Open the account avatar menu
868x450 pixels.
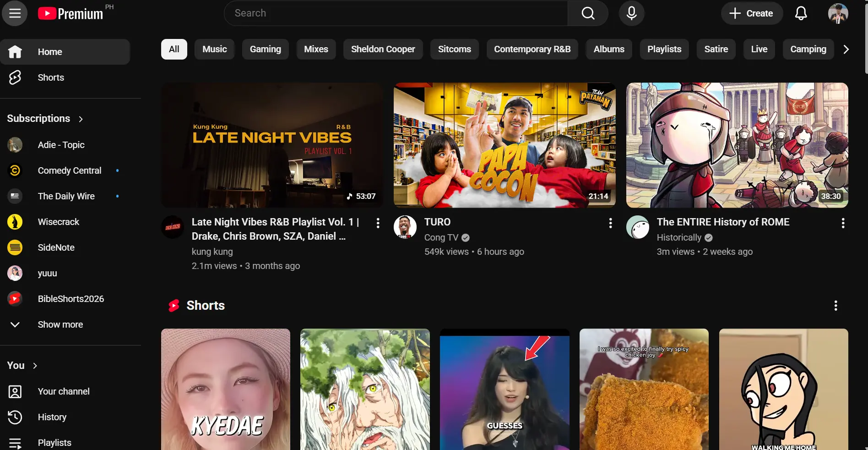coord(838,13)
